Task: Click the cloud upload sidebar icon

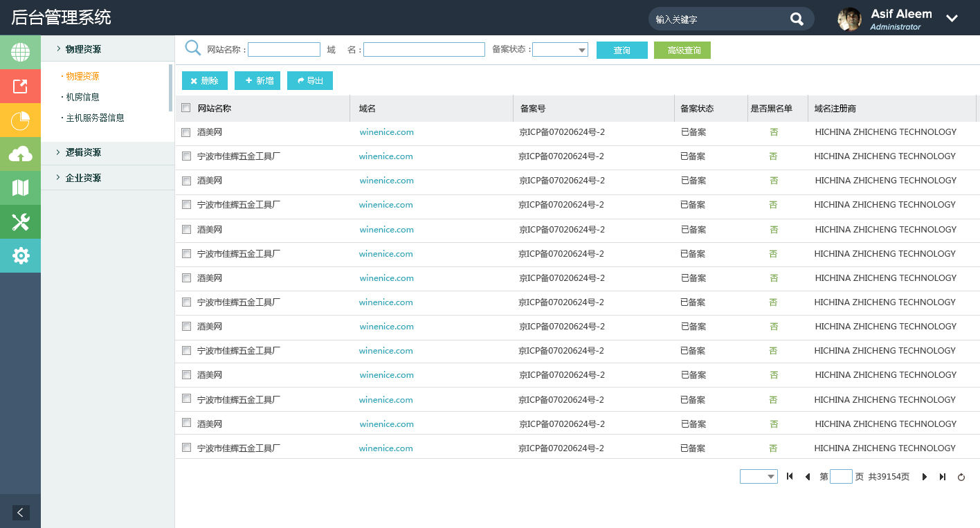Action: point(20,154)
